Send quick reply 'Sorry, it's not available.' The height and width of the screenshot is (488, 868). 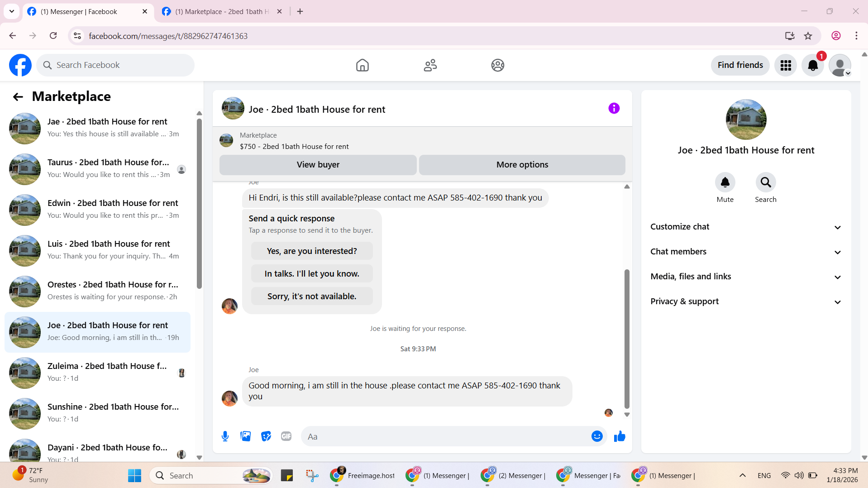point(312,296)
